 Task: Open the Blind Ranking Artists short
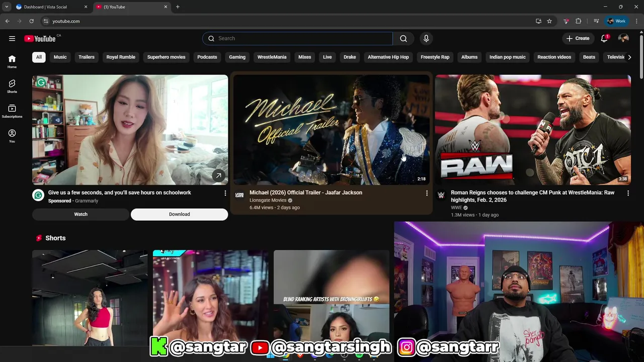(x=331, y=298)
